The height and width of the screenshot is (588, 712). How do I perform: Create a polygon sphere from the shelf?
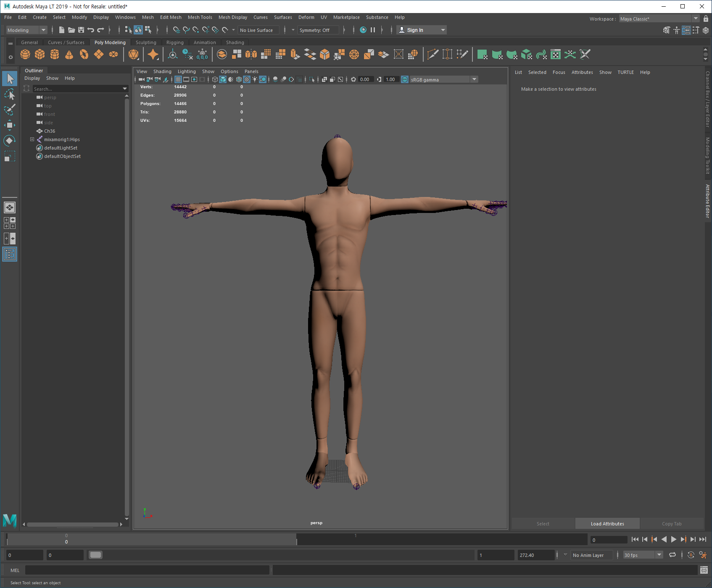[25, 54]
